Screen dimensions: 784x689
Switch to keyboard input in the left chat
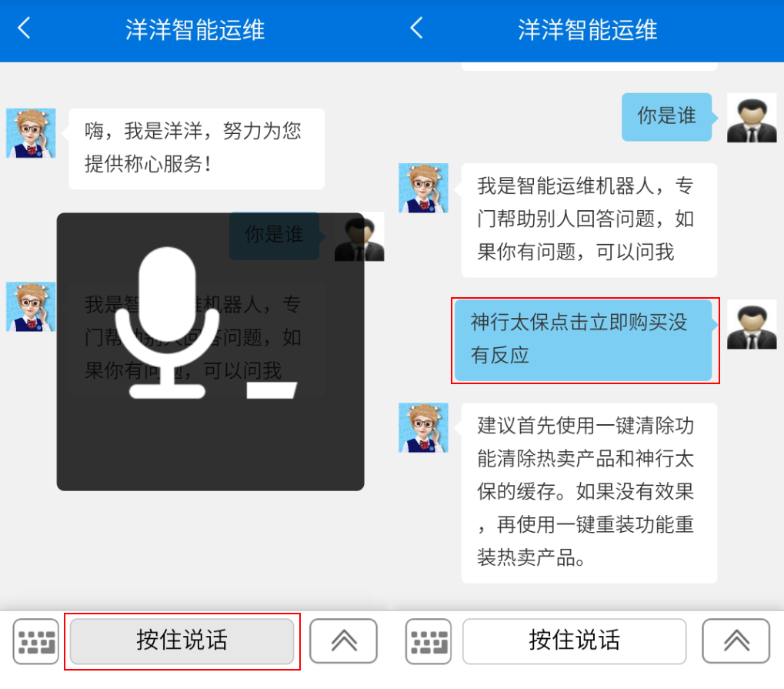click(36, 641)
